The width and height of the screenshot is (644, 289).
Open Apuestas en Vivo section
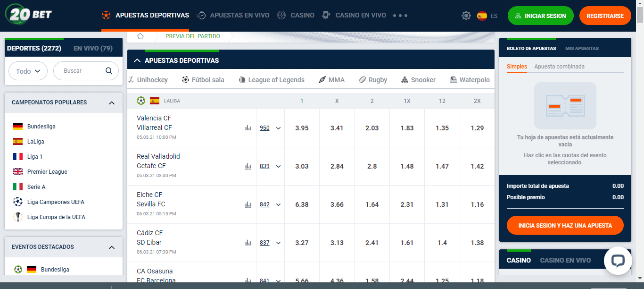coord(233,15)
